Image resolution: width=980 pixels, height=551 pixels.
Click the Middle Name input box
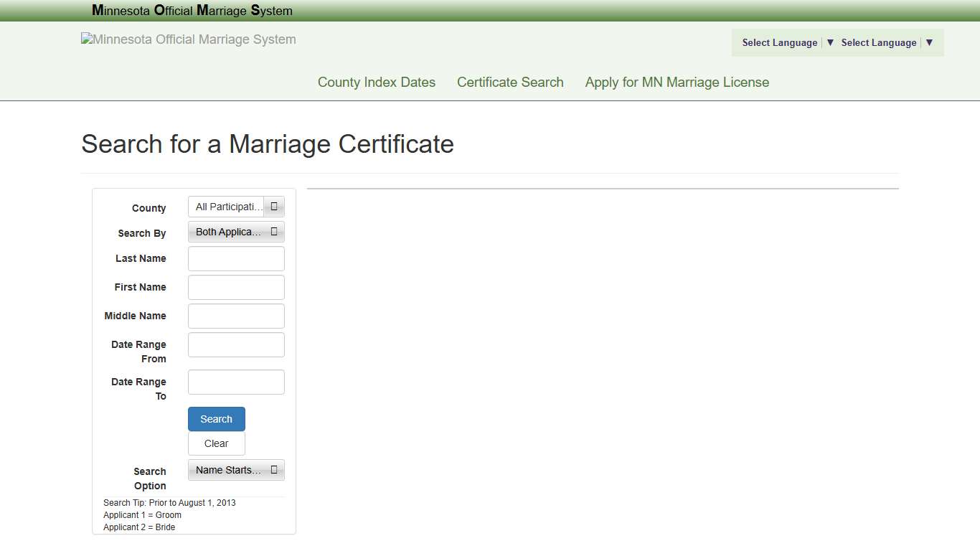point(236,316)
